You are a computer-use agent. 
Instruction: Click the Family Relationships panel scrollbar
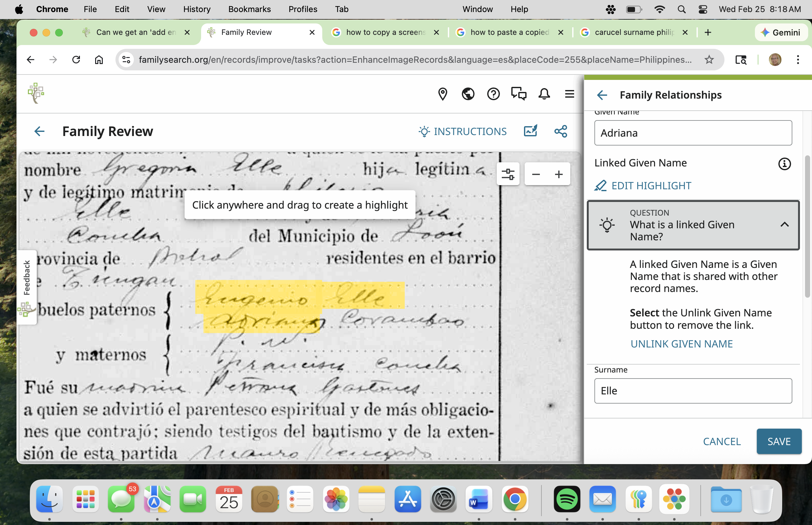807,227
